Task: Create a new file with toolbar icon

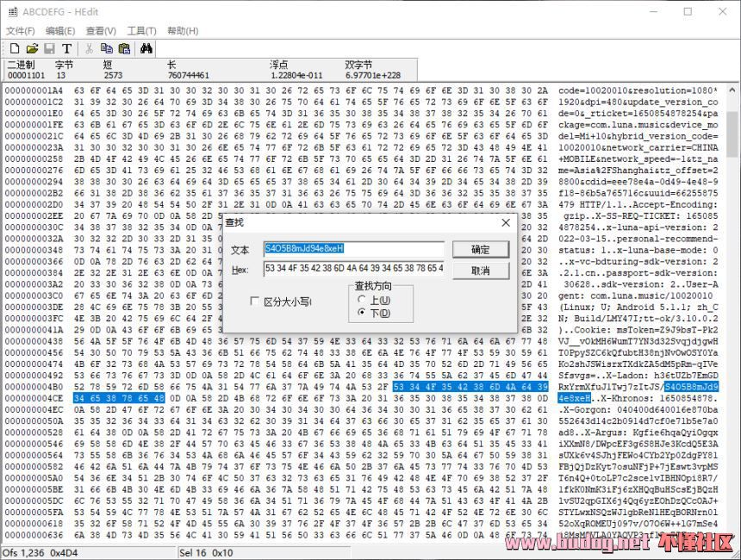Action: point(15,48)
